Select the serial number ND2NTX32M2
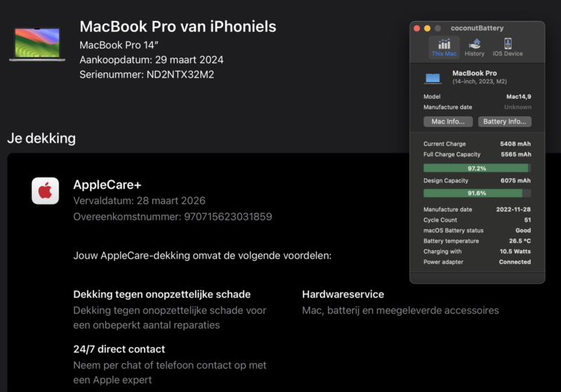The image size is (561, 392). [x=180, y=74]
